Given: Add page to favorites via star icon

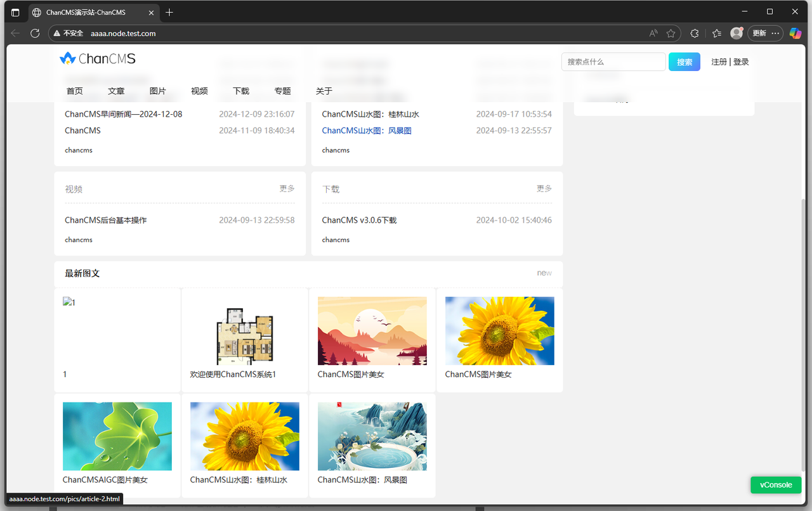Looking at the screenshot, I should click(671, 33).
